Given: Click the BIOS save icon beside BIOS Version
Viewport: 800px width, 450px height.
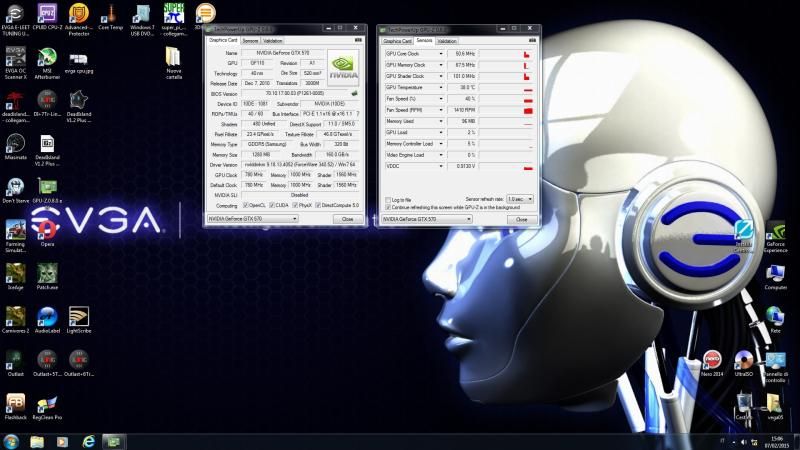Looking at the screenshot, I should tap(354, 93).
